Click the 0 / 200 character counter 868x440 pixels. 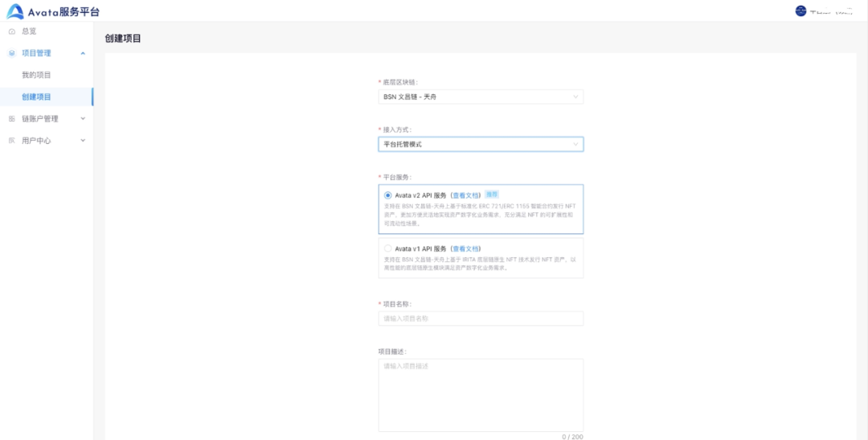[x=572, y=437]
